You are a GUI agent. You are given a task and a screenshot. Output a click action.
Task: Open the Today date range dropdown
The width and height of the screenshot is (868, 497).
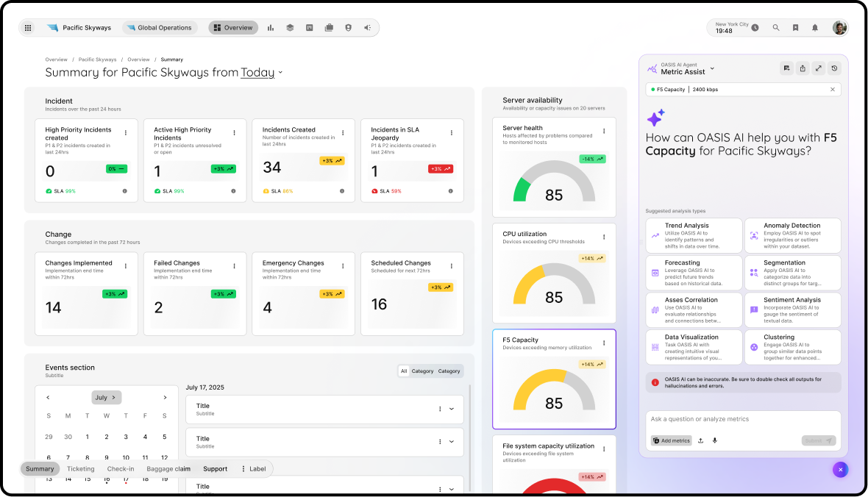click(x=261, y=73)
